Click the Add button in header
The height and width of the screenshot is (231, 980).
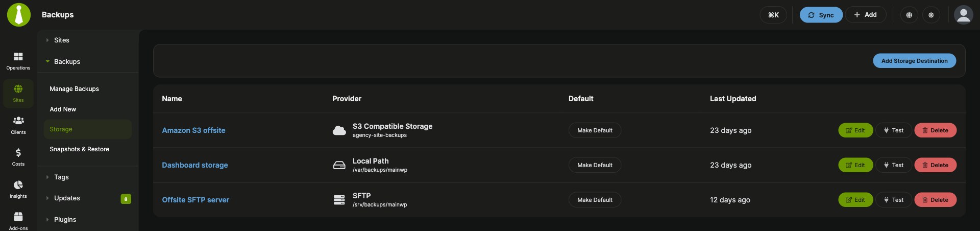tap(866, 15)
